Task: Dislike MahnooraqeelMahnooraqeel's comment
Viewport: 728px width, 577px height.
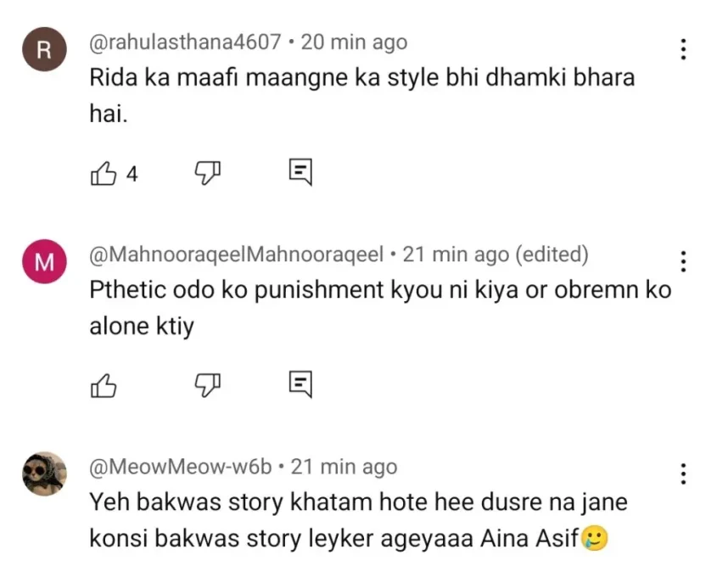Action: [208, 385]
